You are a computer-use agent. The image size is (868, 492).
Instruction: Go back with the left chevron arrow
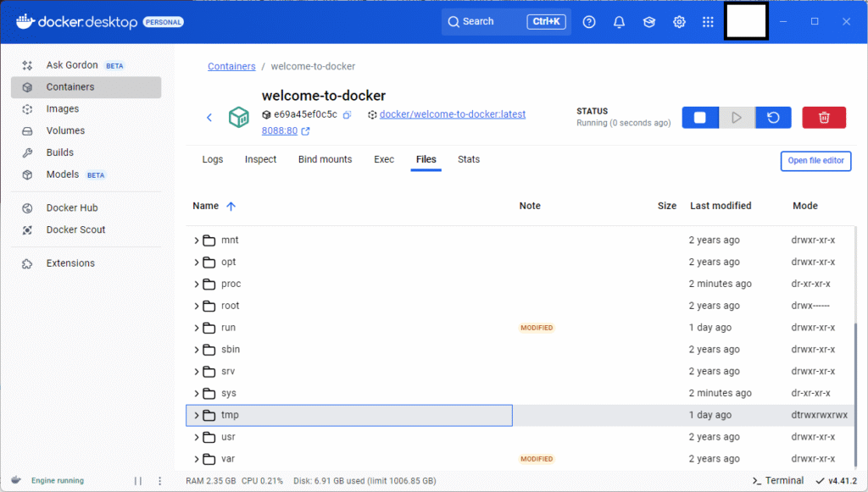(209, 117)
